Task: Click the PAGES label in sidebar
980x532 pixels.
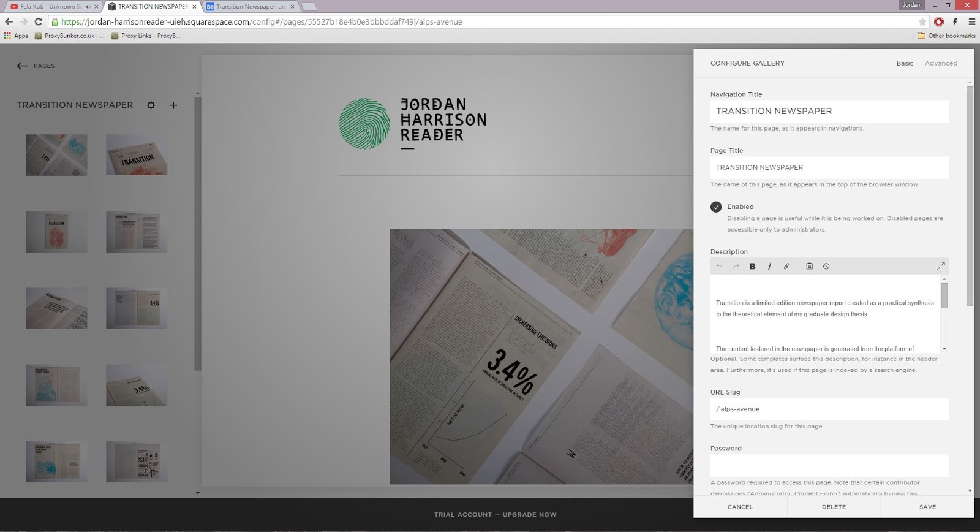Action: pos(44,66)
